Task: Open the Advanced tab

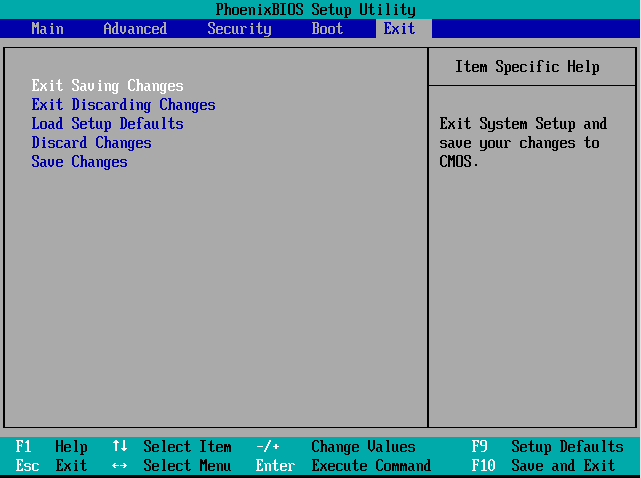Action: click(x=135, y=28)
